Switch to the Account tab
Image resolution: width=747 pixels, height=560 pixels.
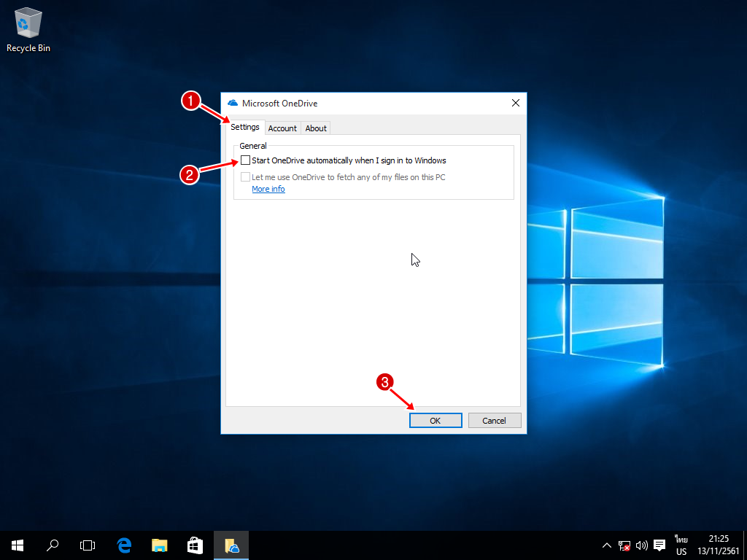tap(282, 128)
